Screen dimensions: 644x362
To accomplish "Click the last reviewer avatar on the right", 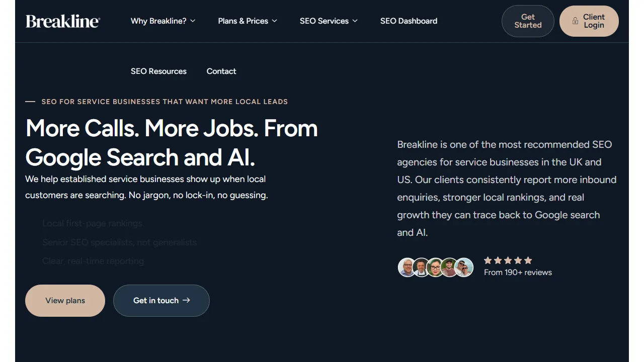I will (x=464, y=267).
